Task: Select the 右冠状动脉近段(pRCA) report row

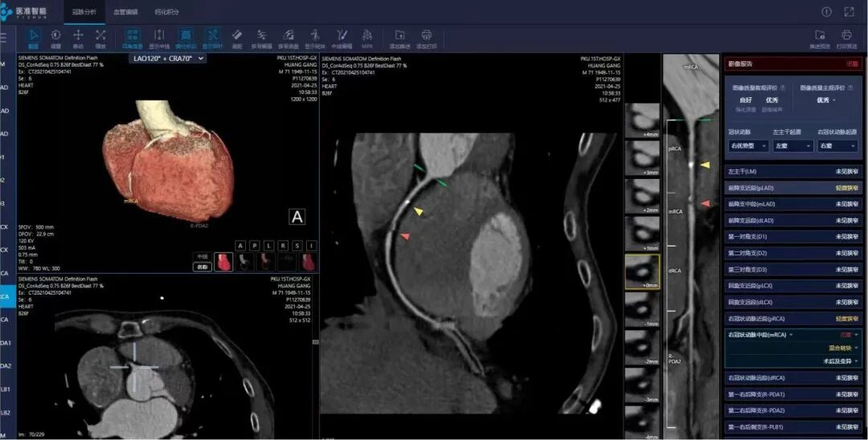Action: pos(793,319)
